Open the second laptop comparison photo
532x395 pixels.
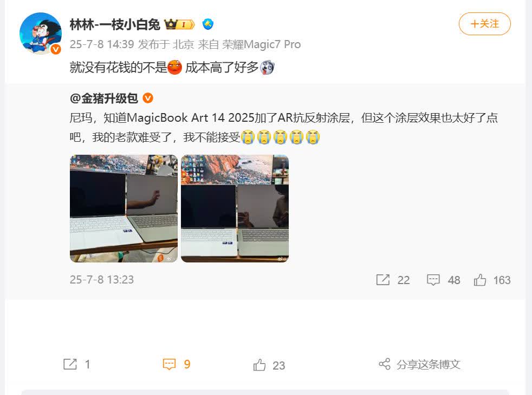(x=235, y=208)
